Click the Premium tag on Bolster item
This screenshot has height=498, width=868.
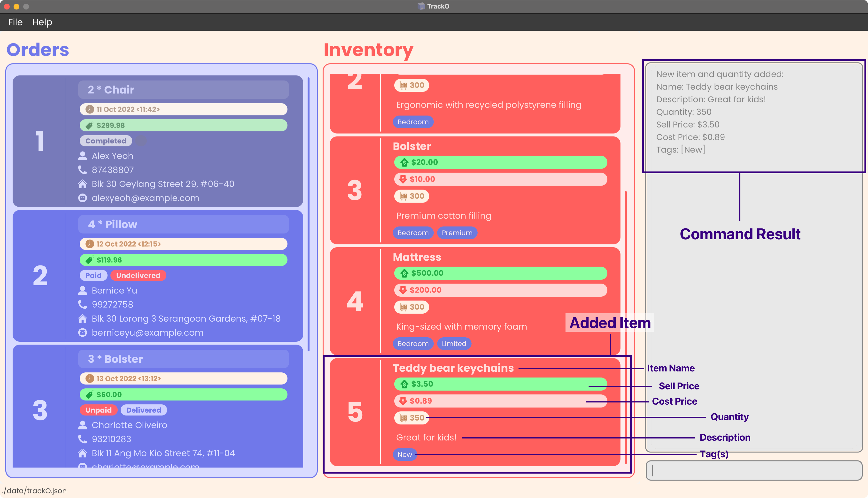tap(457, 233)
